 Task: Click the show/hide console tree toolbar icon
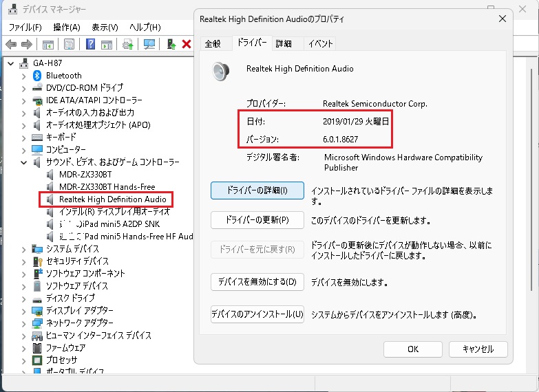tap(47, 44)
